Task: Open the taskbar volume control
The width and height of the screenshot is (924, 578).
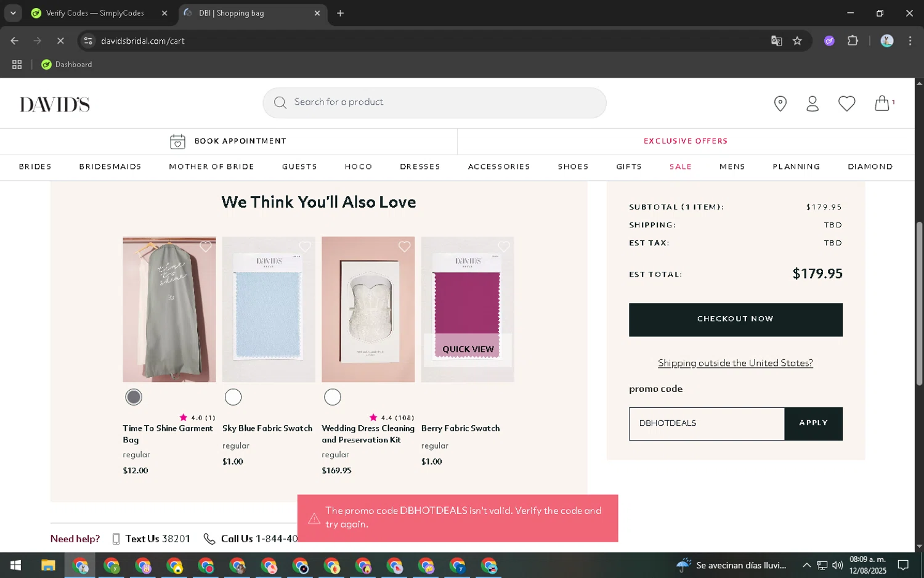Action: click(837, 565)
